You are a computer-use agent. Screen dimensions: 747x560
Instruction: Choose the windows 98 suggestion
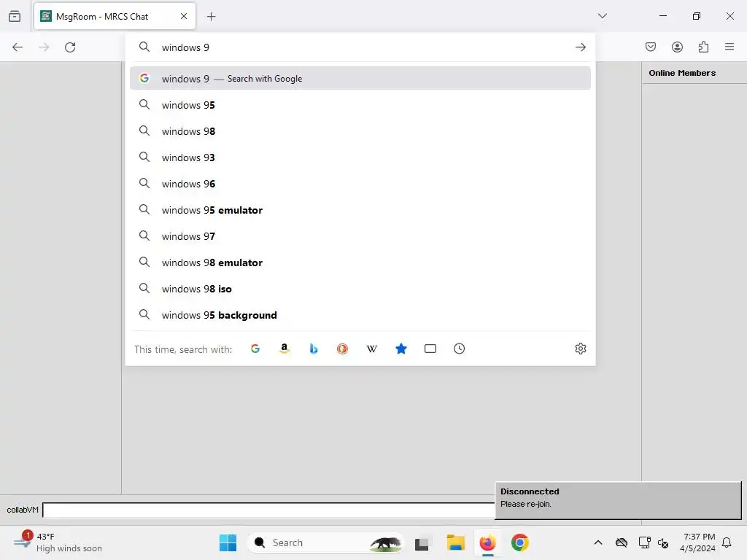coord(360,131)
